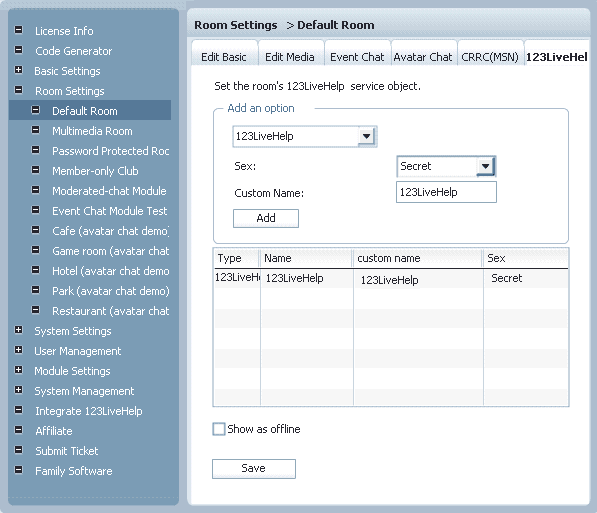The width and height of the screenshot is (597, 513).
Task: Click the icon beside Event Chat Module Test
Action: coord(35,210)
